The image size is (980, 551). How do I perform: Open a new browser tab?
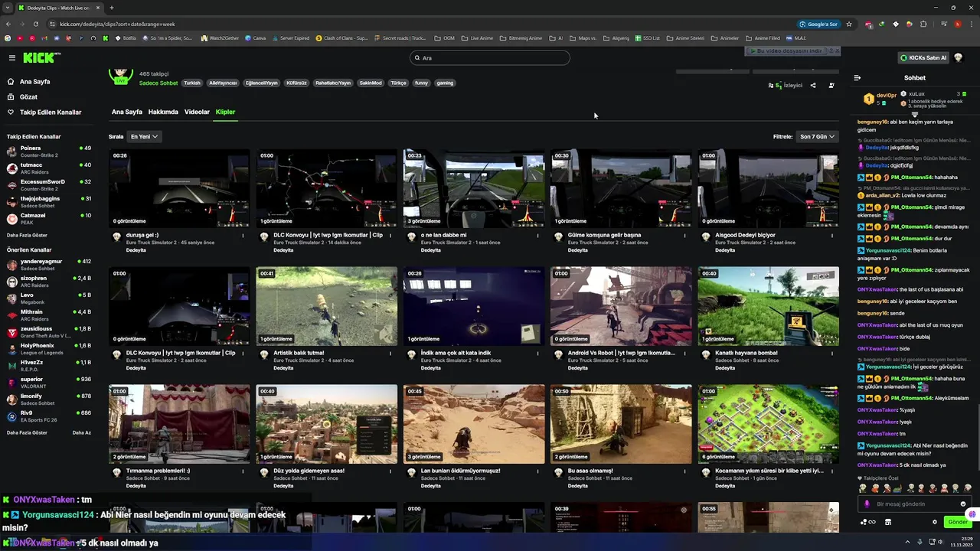[x=112, y=8]
